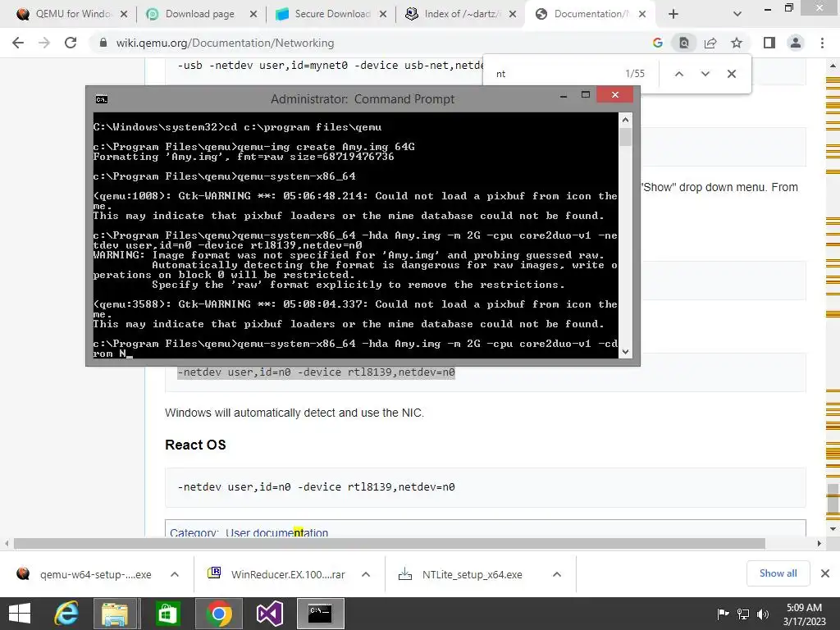Share this page using the share icon

click(710, 43)
